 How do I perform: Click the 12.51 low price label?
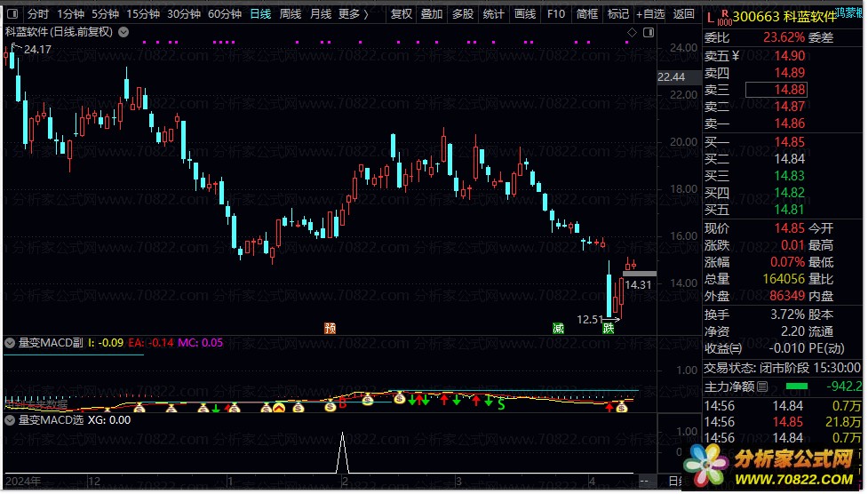pos(590,320)
